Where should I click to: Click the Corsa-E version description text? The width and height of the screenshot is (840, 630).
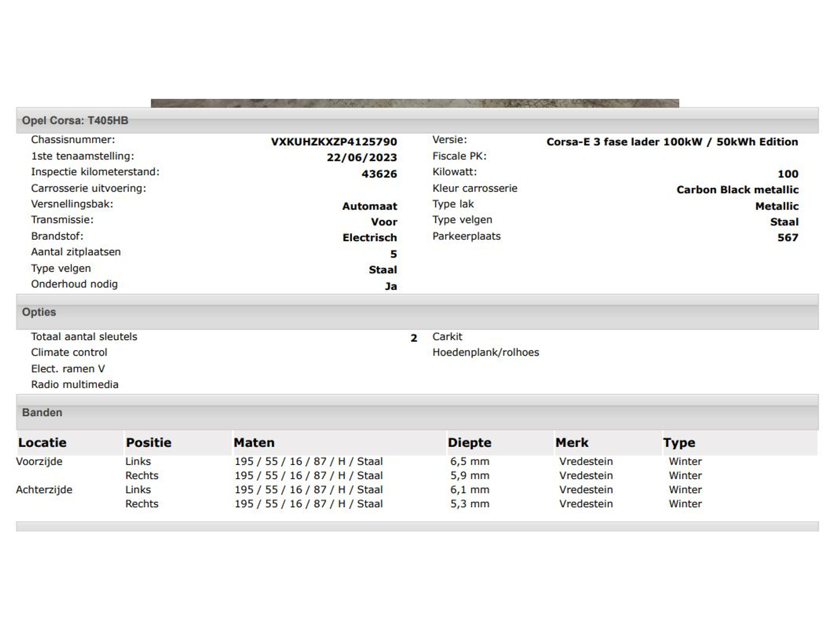pyautogui.click(x=672, y=142)
